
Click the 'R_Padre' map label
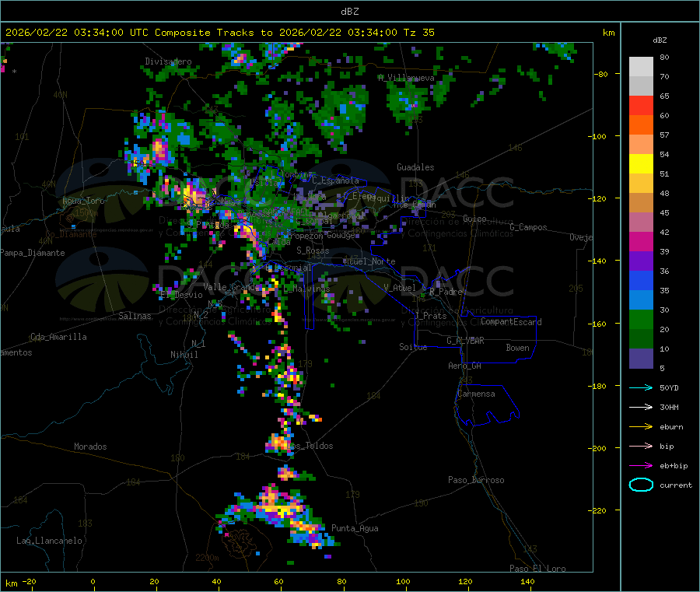(x=446, y=292)
